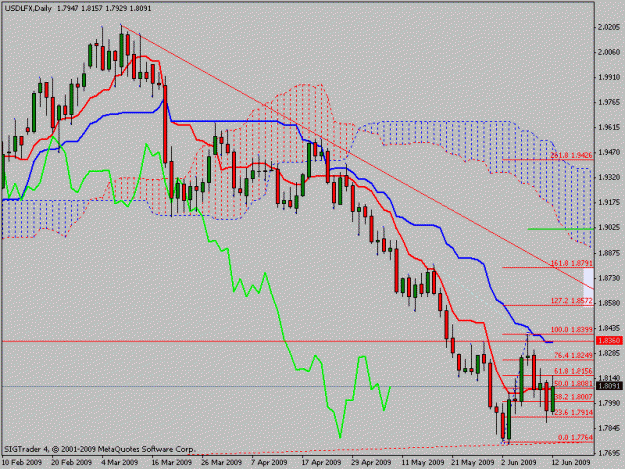Click the 1.7845 price axis label

[x=609, y=428]
